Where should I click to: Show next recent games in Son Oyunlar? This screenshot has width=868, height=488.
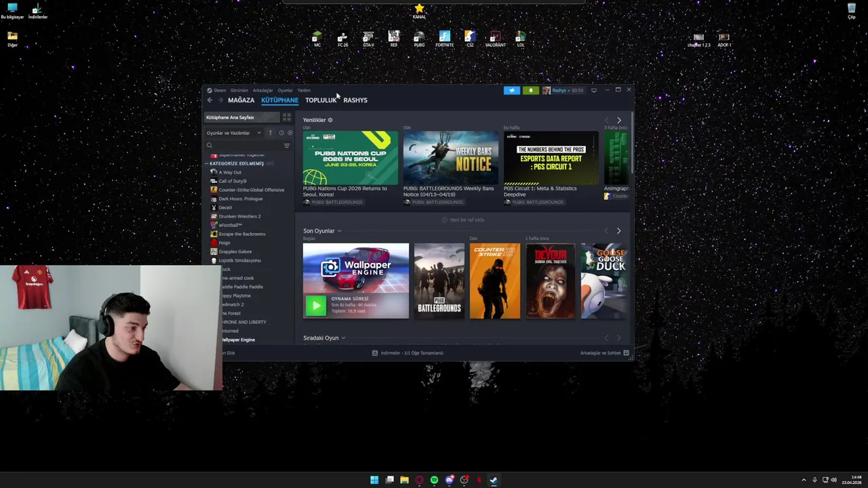pyautogui.click(x=618, y=231)
